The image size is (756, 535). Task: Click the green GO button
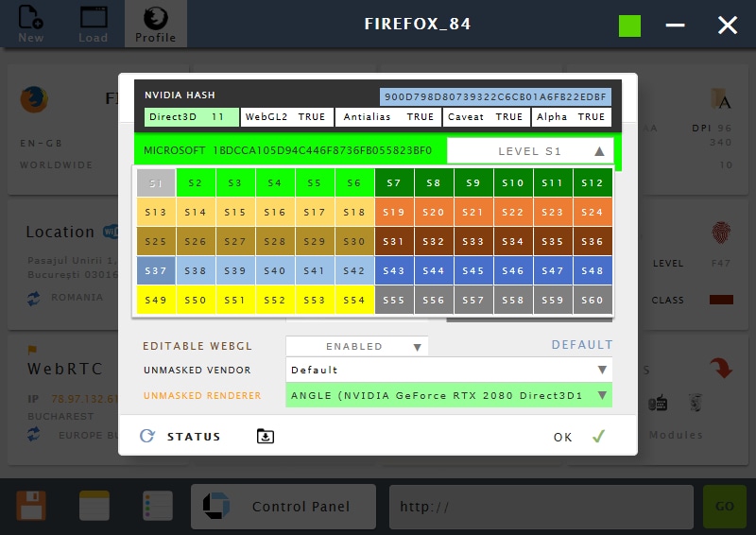click(x=725, y=507)
